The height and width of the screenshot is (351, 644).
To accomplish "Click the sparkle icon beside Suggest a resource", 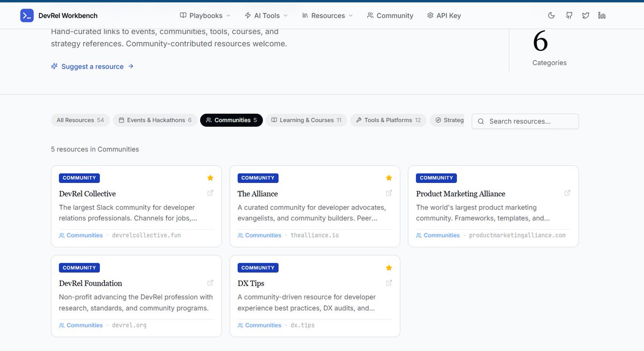I will coord(54,67).
